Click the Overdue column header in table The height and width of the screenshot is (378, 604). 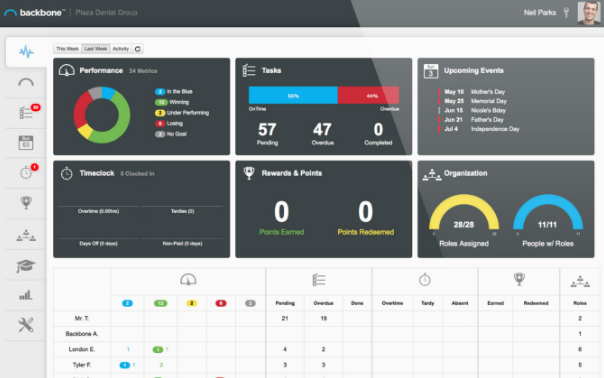323,303
